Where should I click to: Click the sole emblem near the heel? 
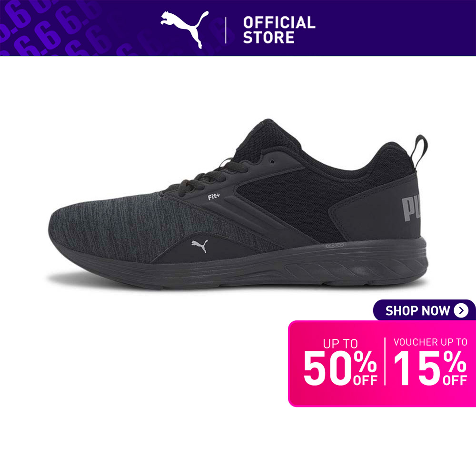pos(335,245)
